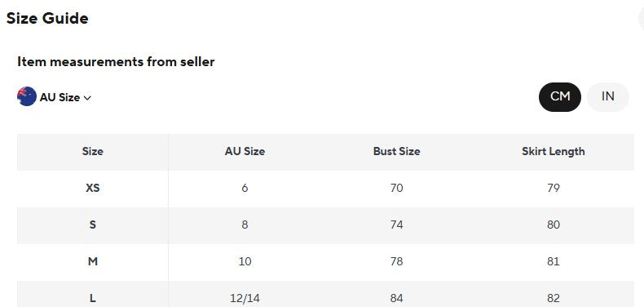644x307 pixels.
Task: Switch measurements to IN
Action: (x=608, y=96)
